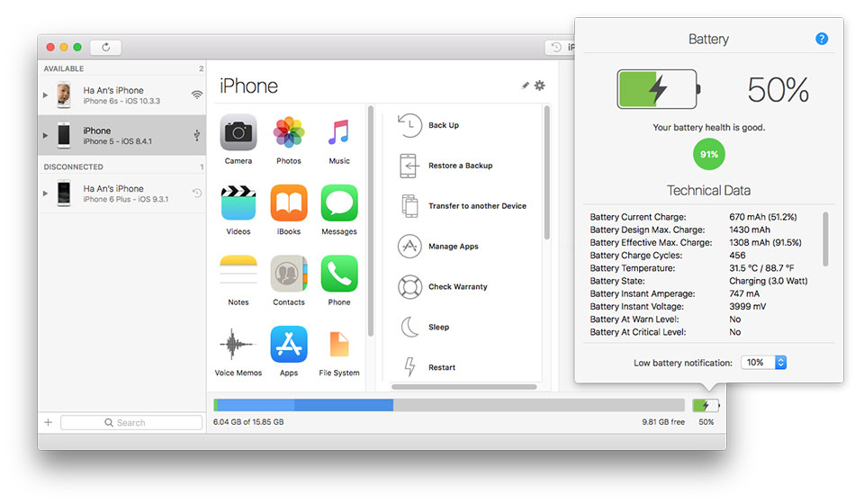This screenshot has width=864, height=504.
Task: Click the sidebar Search field
Action: [131, 422]
